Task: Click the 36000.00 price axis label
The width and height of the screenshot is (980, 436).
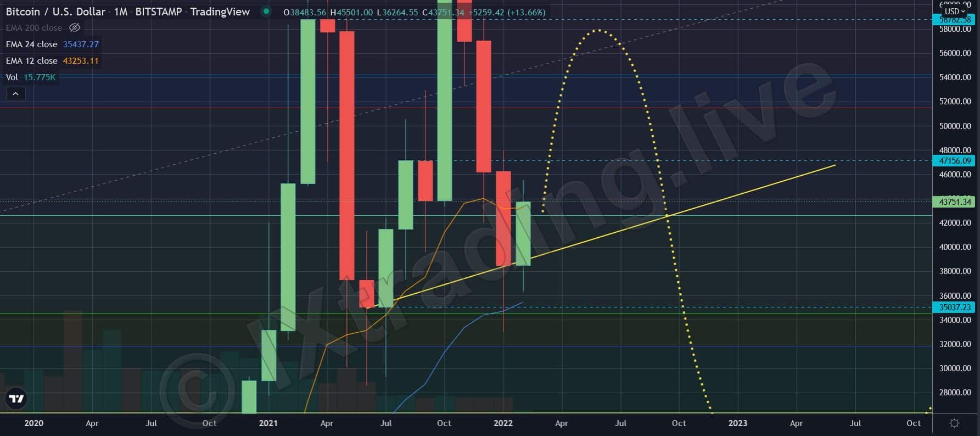Action: coord(955,296)
